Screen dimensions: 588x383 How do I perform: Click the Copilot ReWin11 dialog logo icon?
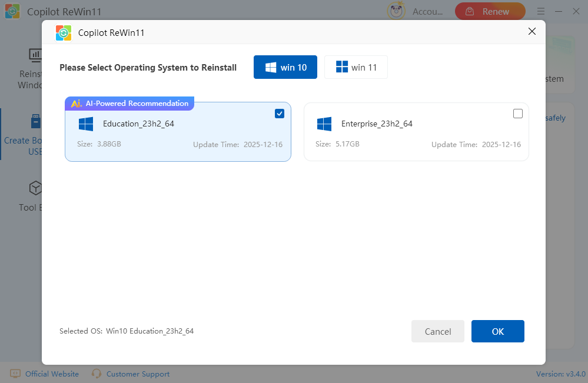point(64,33)
